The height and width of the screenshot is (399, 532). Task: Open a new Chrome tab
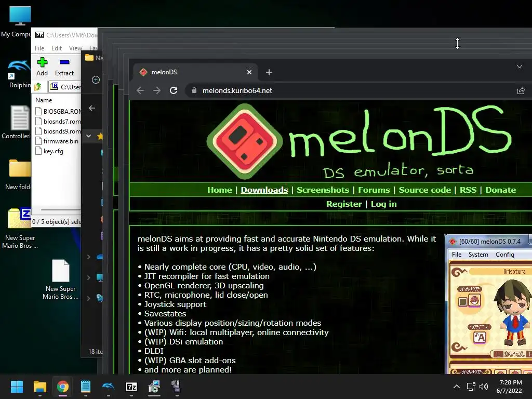(x=269, y=72)
